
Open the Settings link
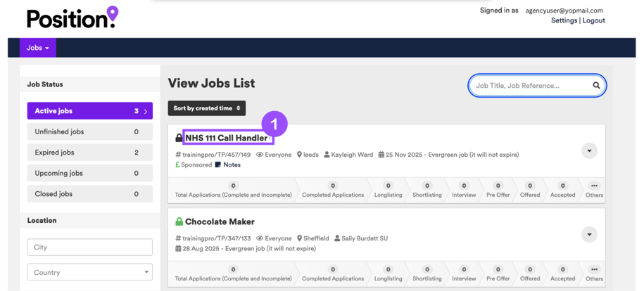tap(564, 21)
